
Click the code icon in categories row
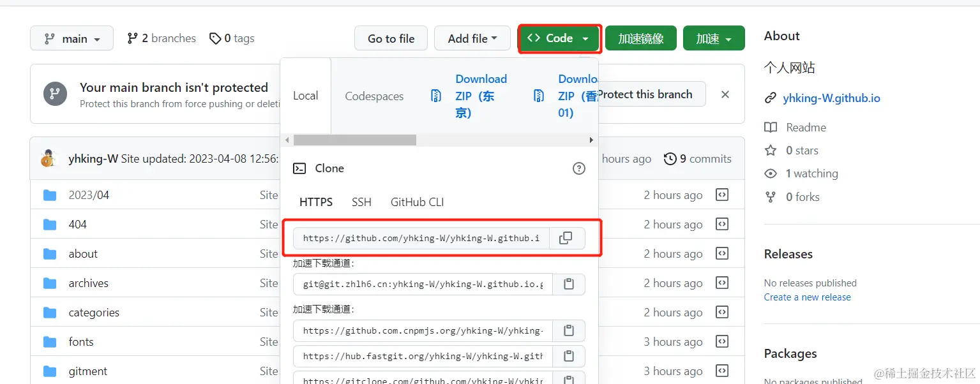722,313
